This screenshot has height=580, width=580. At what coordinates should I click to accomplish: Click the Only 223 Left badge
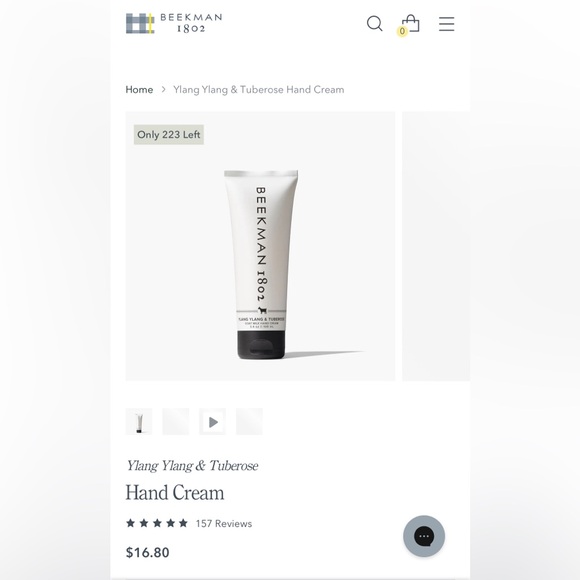[x=169, y=135]
